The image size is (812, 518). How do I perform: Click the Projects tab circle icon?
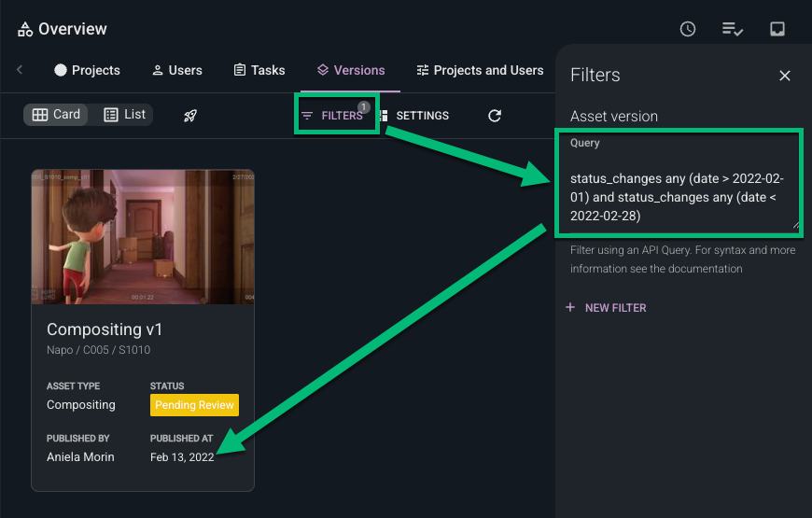coord(61,70)
